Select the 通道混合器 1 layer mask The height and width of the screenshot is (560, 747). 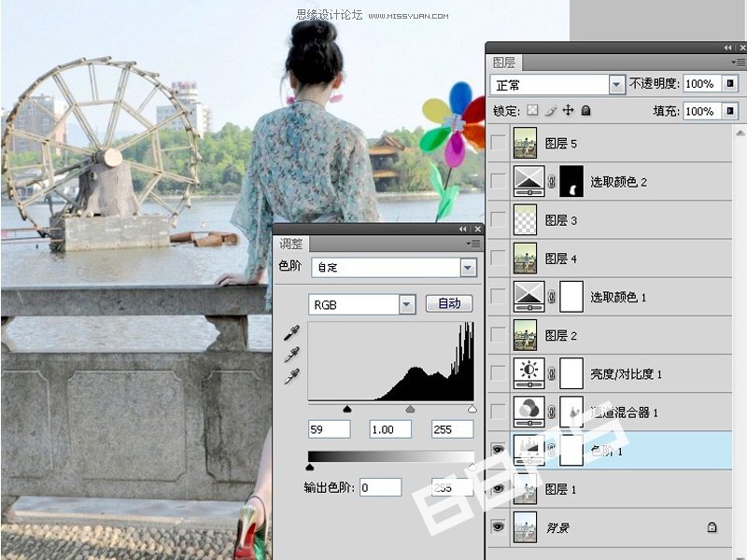[571, 412]
